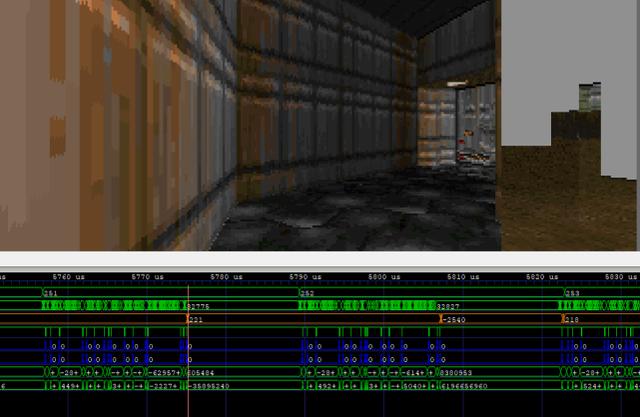Click the value 33775 in second trace

click(x=198, y=306)
